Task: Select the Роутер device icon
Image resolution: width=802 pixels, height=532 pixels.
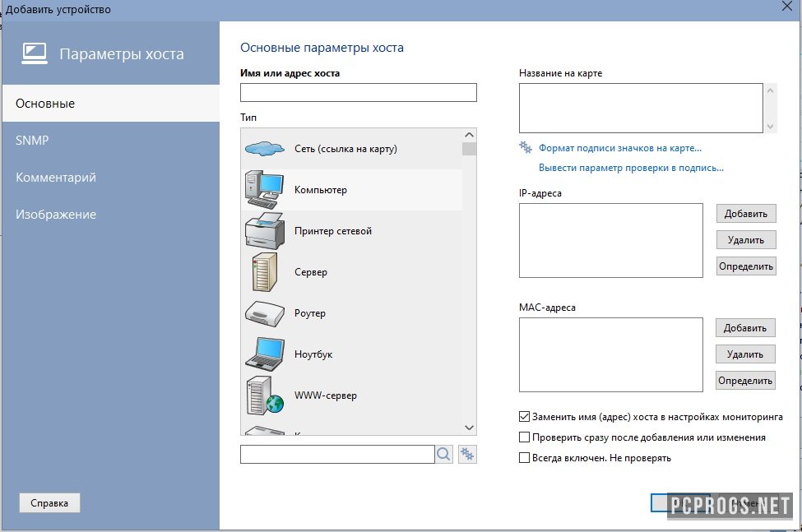Action: (265, 313)
